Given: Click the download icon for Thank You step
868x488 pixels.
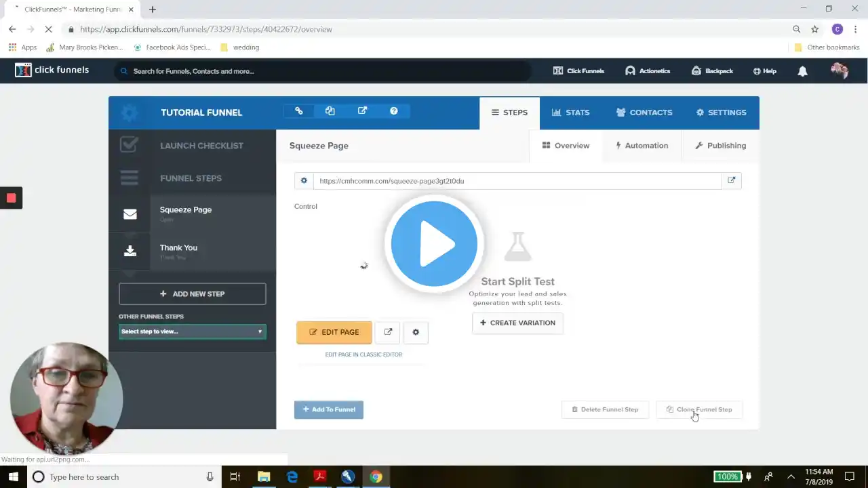Looking at the screenshot, I should pyautogui.click(x=130, y=251).
